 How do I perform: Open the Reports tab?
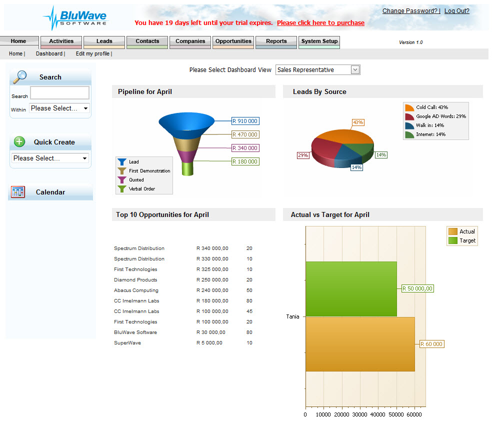(276, 42)
